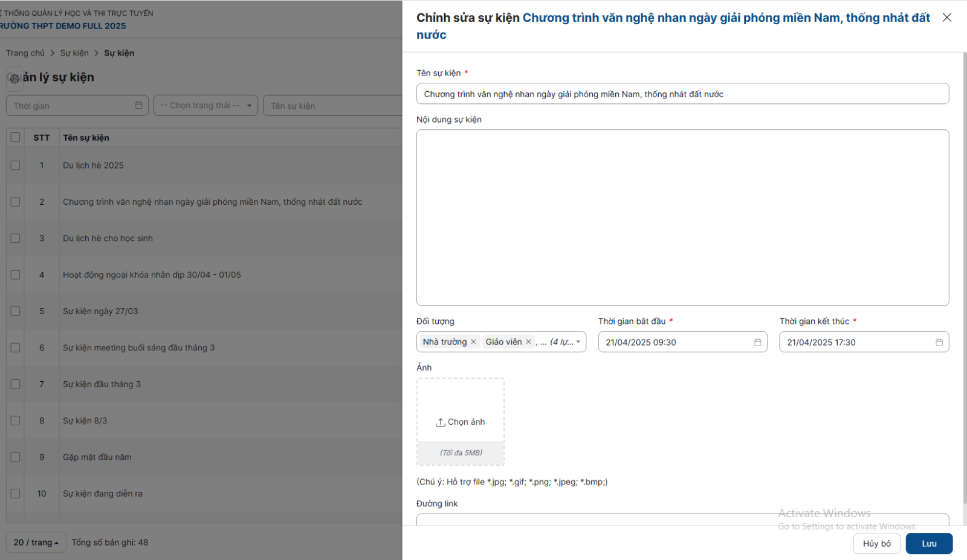Open the '20 / trang' page size selector
967x560 pixels.
coord(36,542)
